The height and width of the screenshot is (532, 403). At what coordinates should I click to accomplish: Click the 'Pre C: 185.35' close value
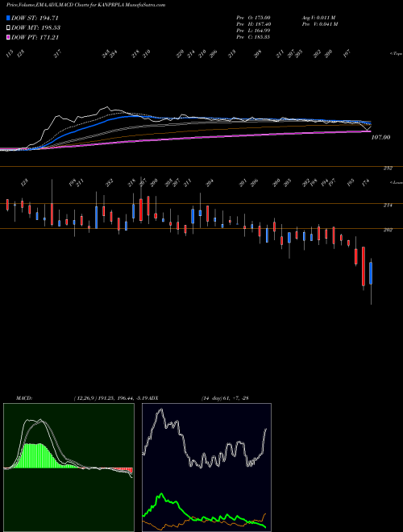click(253, 37)
